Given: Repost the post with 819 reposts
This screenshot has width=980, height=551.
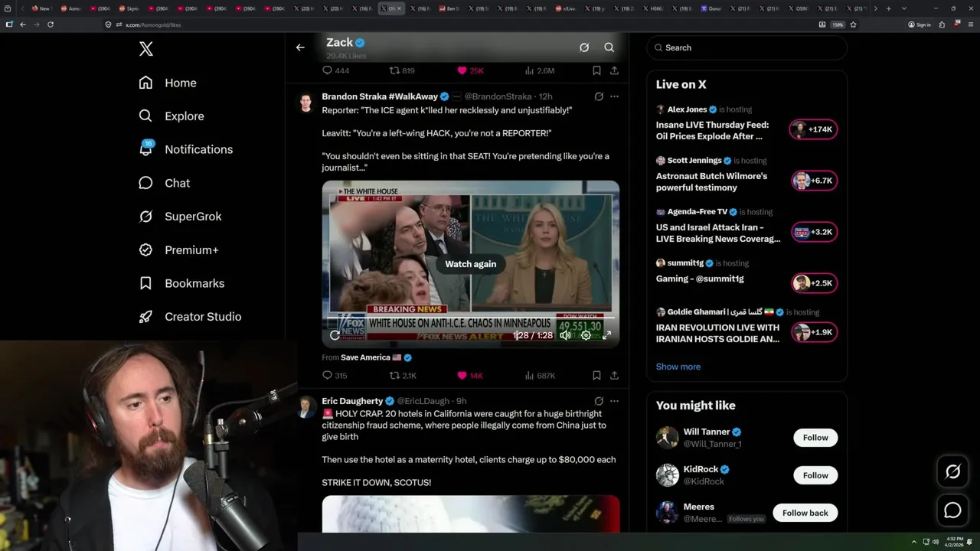Looking at the screenshot, I should point(402,70).
